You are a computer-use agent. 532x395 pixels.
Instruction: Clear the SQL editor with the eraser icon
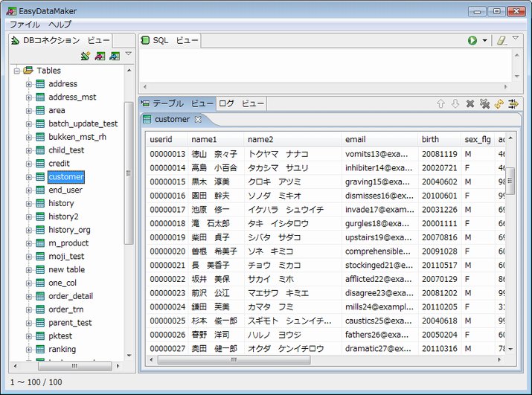[501, 40]
